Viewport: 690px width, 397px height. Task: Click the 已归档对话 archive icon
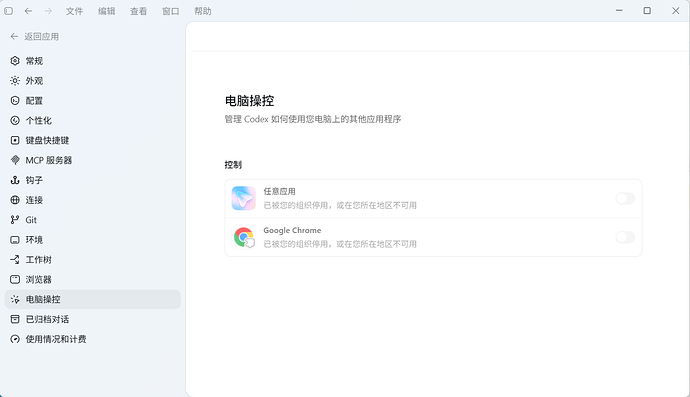pyautogui.click(x=15, y=319)
